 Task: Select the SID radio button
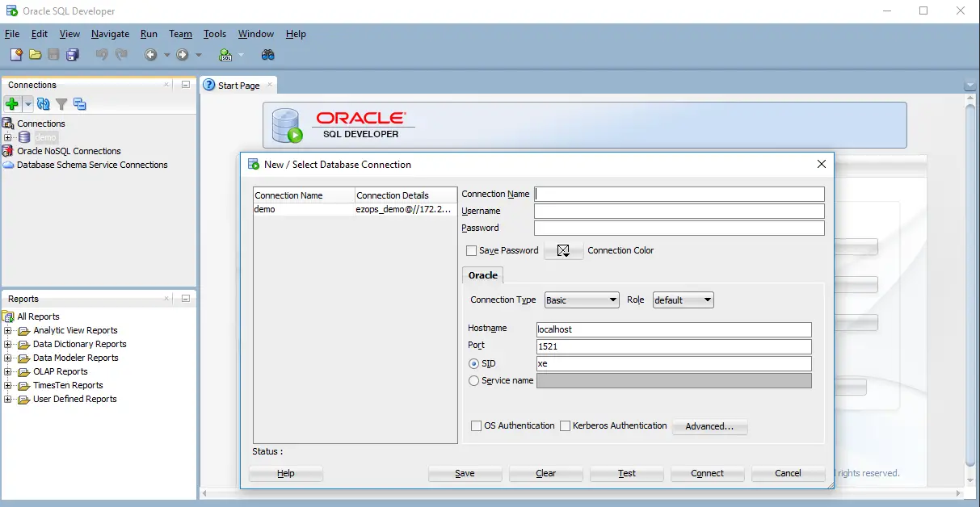click(474, 364)
